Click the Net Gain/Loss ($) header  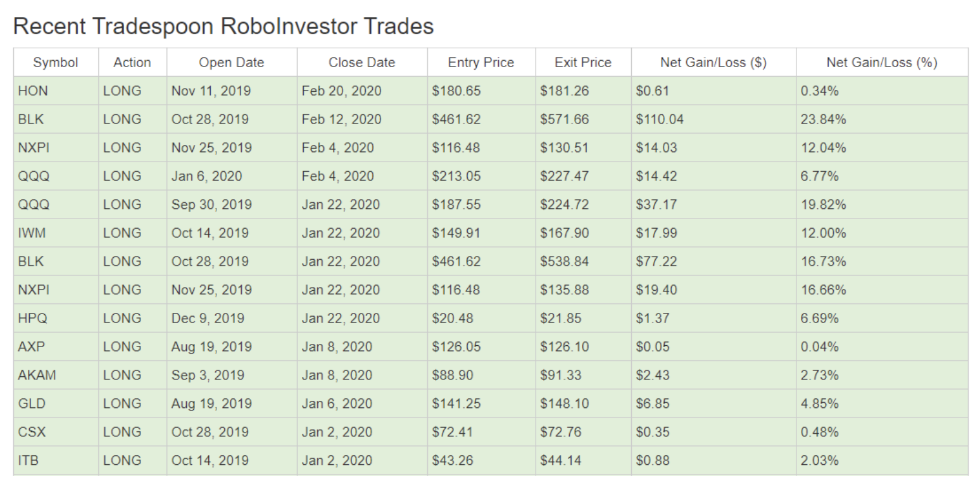(713, 63)
